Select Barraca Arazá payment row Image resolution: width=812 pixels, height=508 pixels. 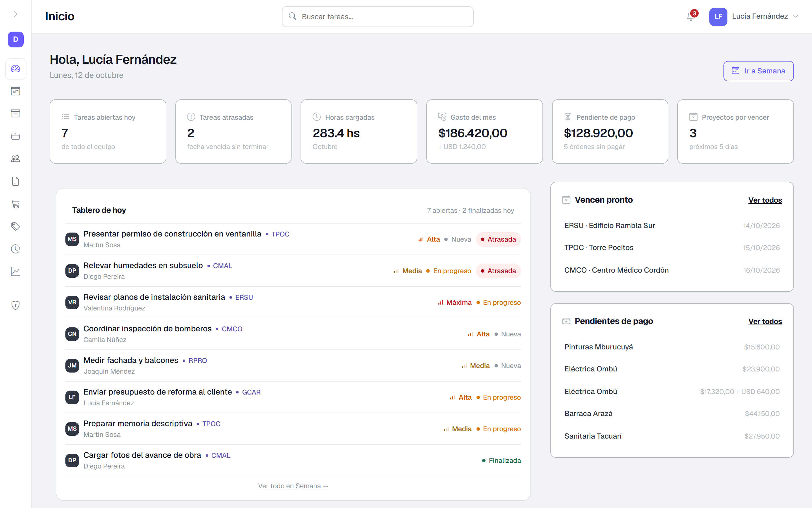coord(672,413)
